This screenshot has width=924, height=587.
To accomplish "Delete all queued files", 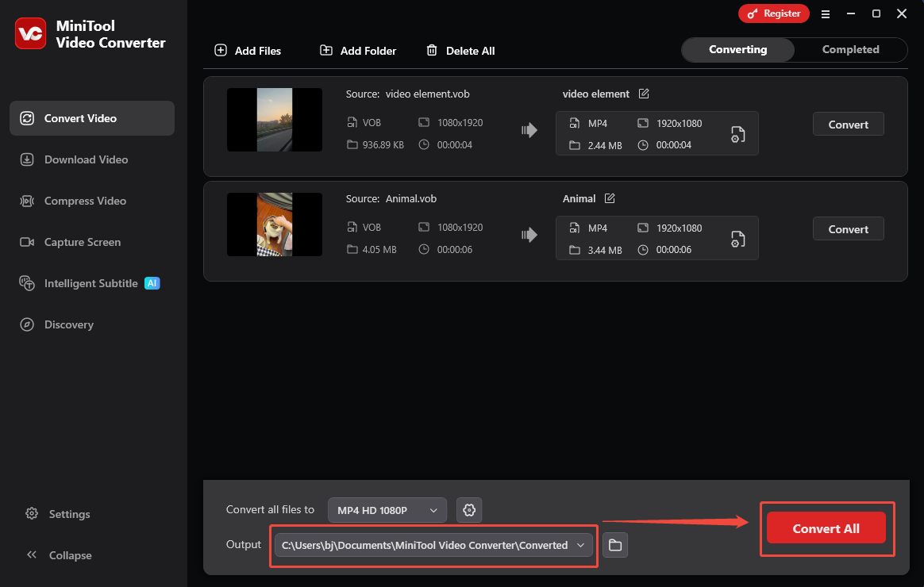I will point(460,50).
